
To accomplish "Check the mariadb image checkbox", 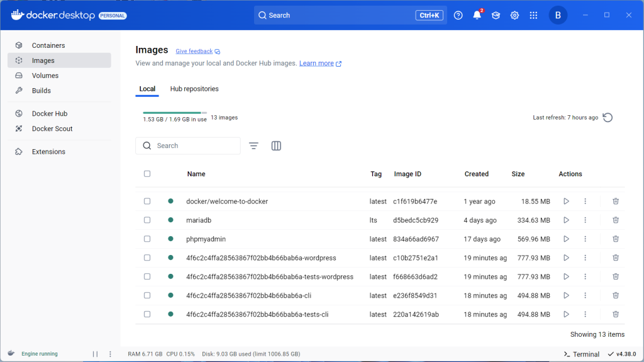I will [147, 220].
